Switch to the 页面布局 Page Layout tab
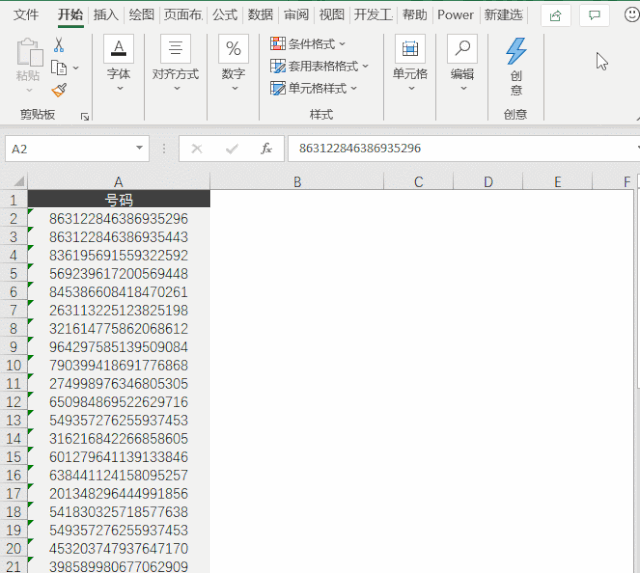The width and height of the screenshot is (640, 573). tap(183, 15)
